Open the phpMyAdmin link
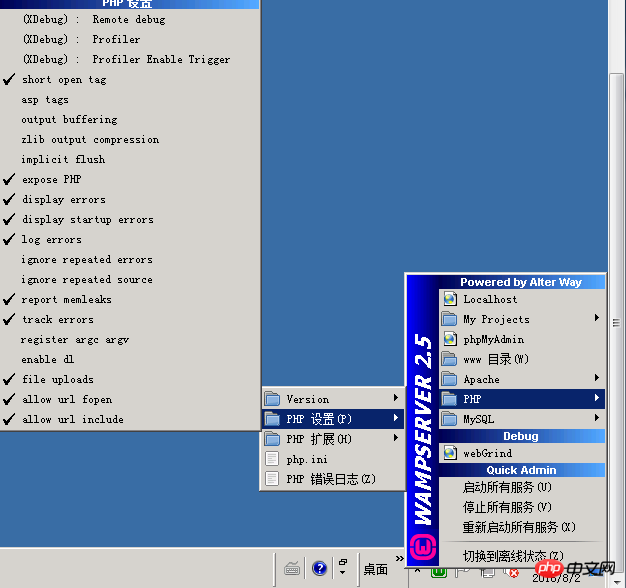This screenshot has height=588, width=626. (522, 339)
